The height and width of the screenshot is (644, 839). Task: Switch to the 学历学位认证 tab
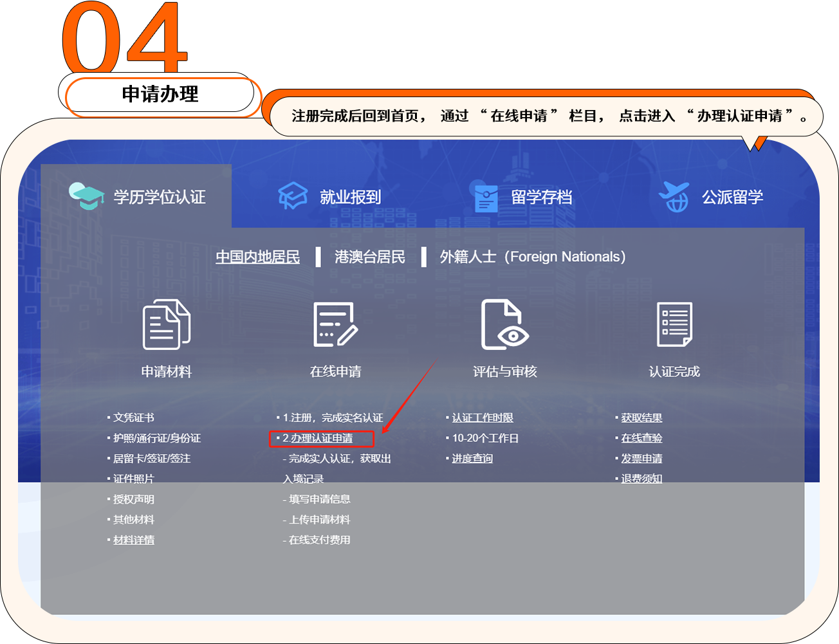(136, 196)
